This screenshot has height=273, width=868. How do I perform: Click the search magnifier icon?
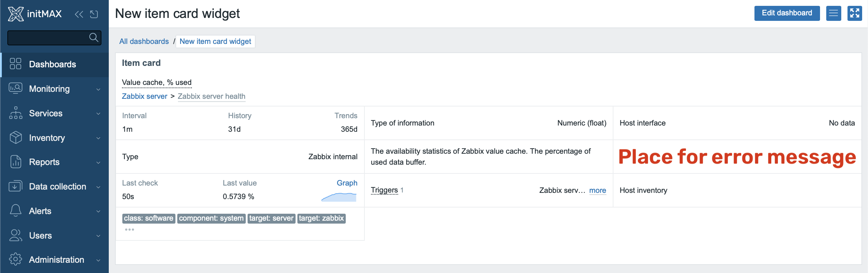tap(94, 37)
